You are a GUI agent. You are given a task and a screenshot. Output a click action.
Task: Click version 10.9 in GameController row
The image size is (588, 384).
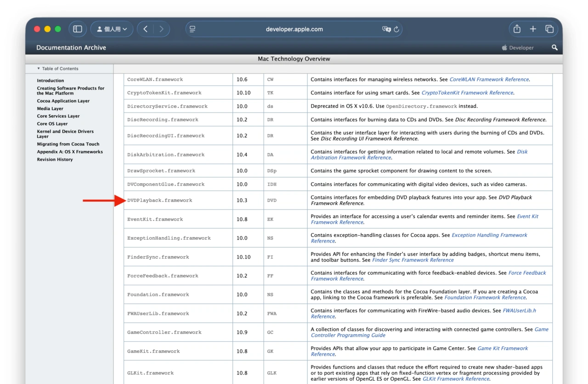pyautogui.click(x=242, y=332)
